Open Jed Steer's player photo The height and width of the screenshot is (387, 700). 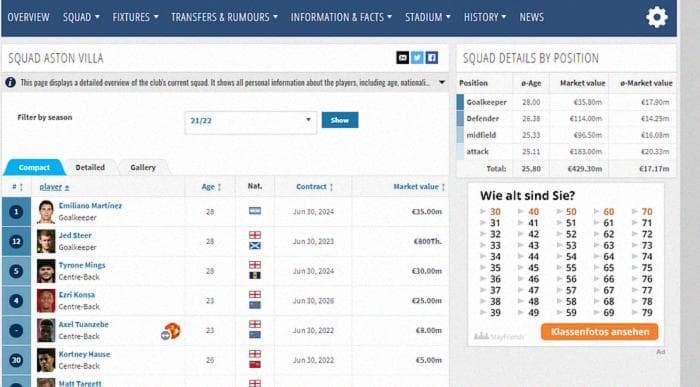click(x=46, y=241)
